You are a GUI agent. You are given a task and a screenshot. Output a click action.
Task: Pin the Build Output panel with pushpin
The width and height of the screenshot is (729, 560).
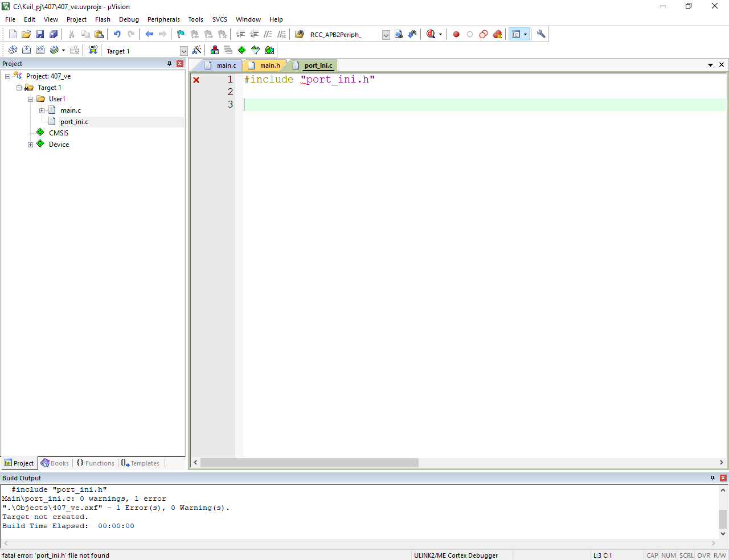coord(712,478)
